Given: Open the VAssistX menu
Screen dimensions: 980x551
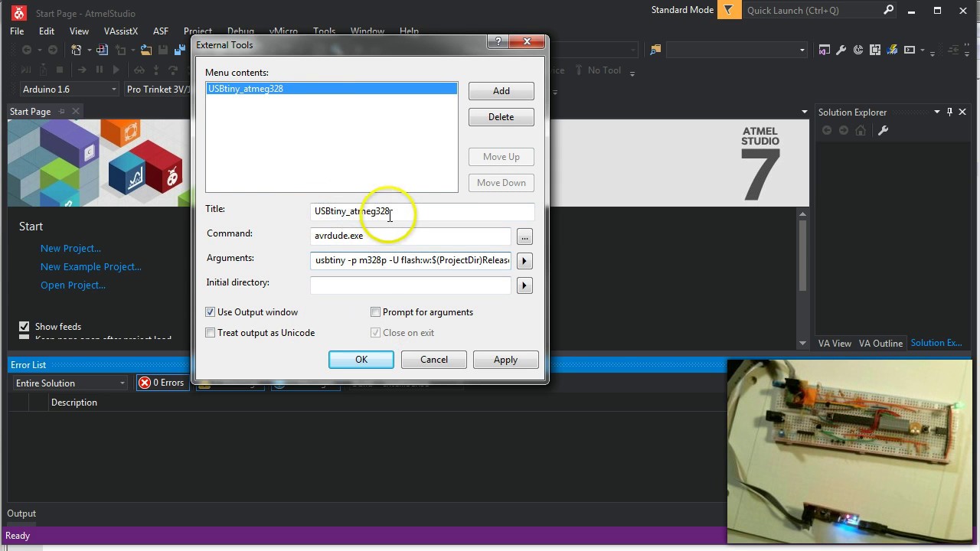Looking at the screenshot, I should tap(121, 31).
